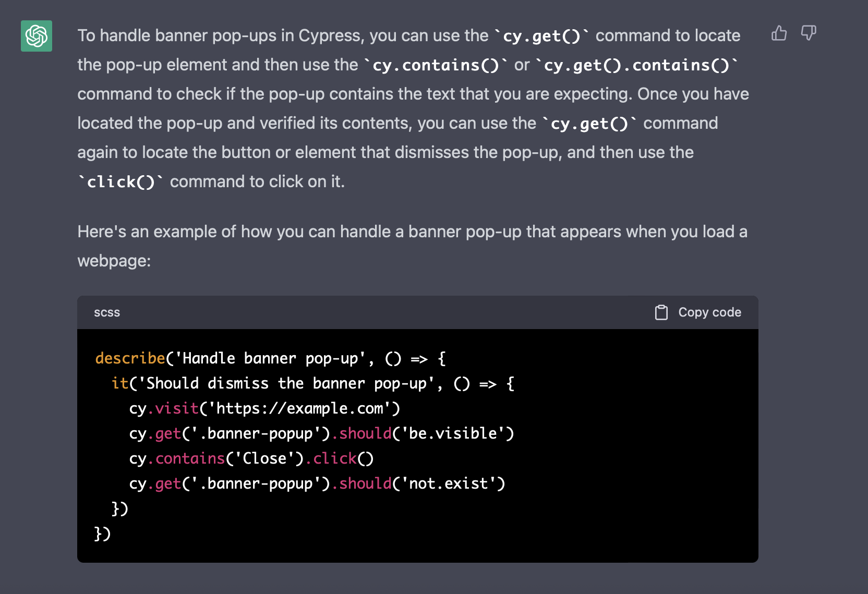Screen dimensions: 868x594
Task: Click the thumbs up feedback icon
Action: (779, 33)
